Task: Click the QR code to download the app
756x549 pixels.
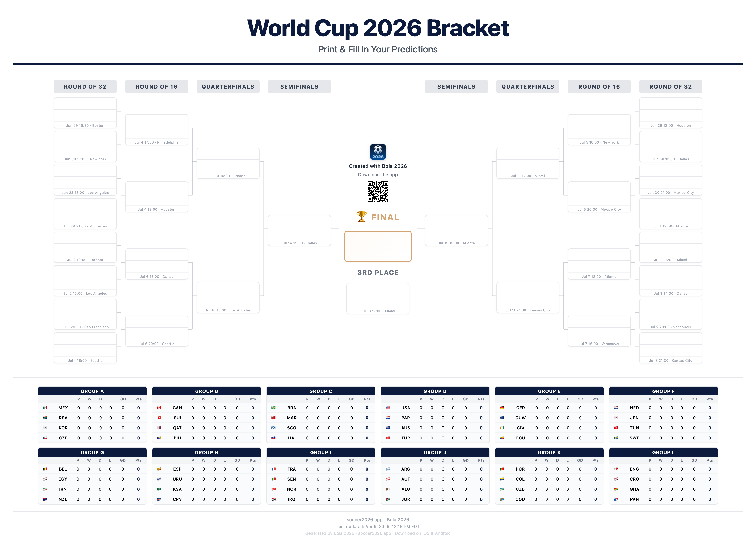Action: 378,192
